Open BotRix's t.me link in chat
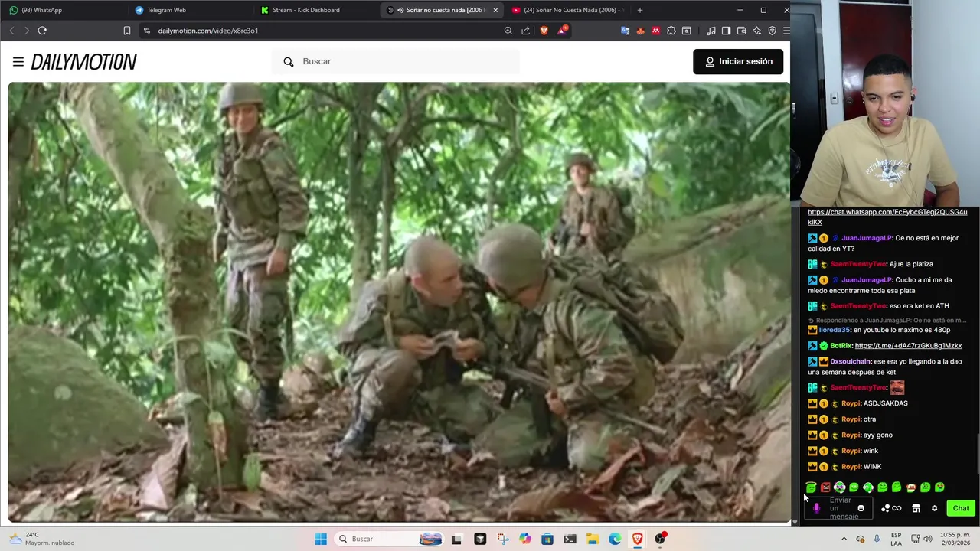 [x=908, y=346]
